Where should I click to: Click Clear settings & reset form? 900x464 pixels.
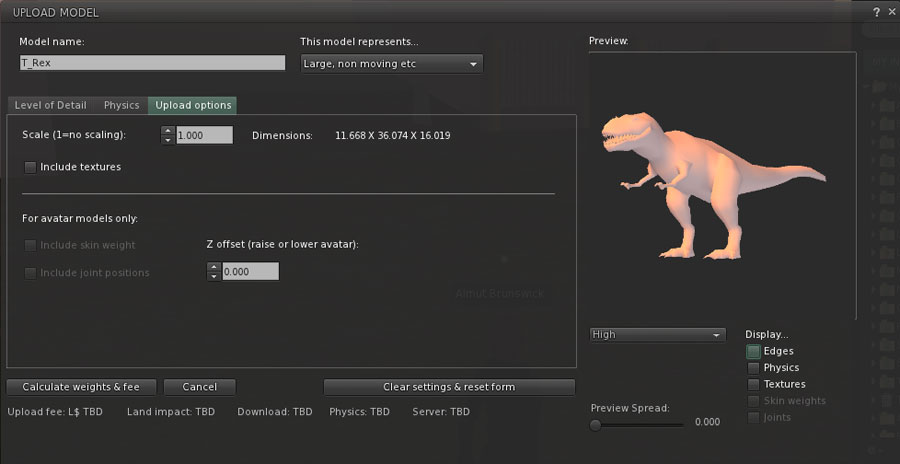449,387
